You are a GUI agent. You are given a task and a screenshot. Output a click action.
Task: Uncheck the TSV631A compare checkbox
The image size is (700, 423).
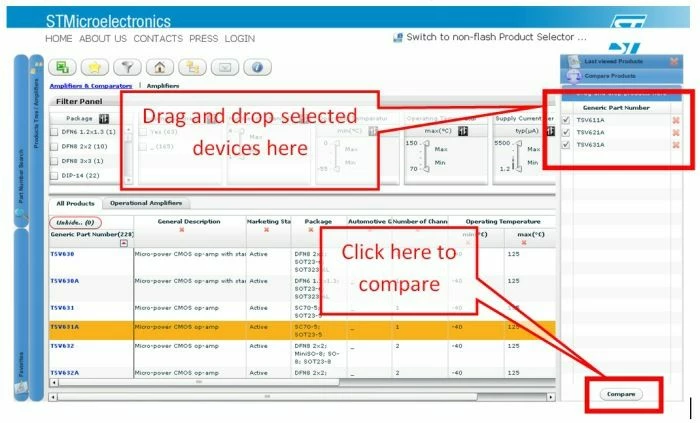pos(566,145)
